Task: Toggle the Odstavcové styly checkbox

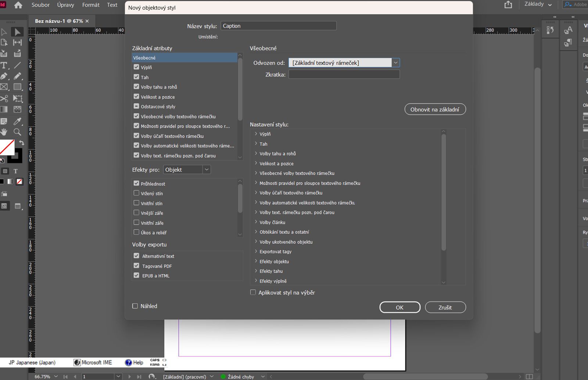Action: click(x=136, y=106)
